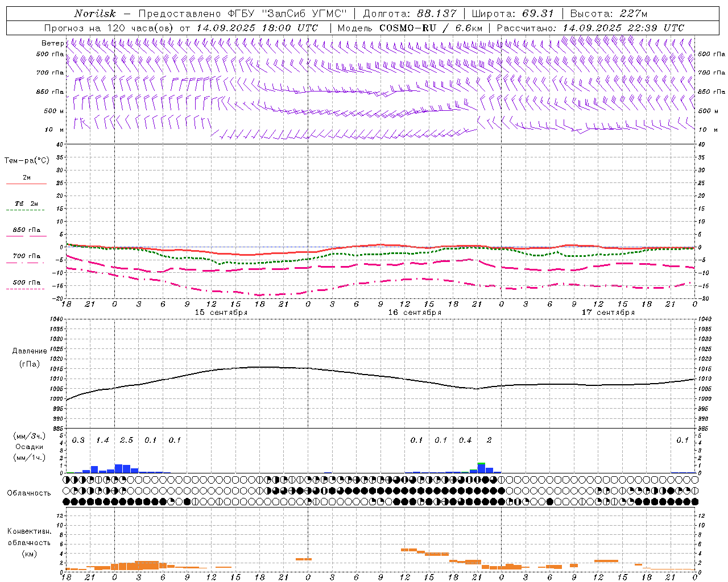Select the '2.5' precipitation amount

click(x=126, y=440)
